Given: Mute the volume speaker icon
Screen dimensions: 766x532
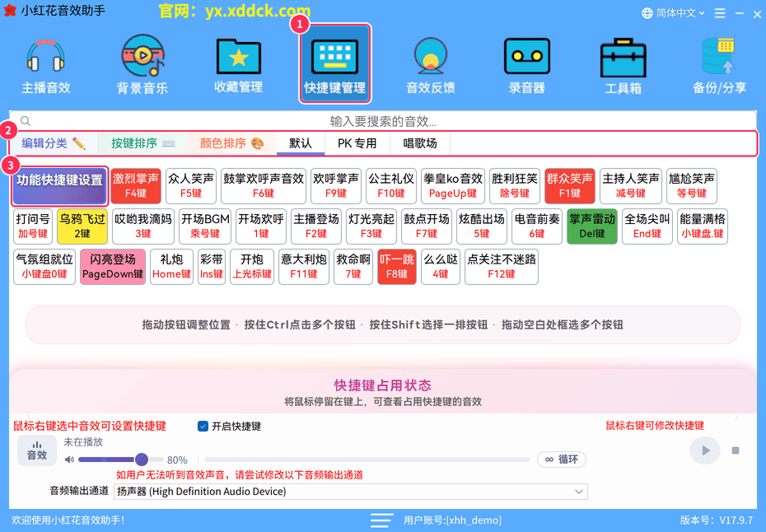Looking at the screenshot, I should [69, 460].
